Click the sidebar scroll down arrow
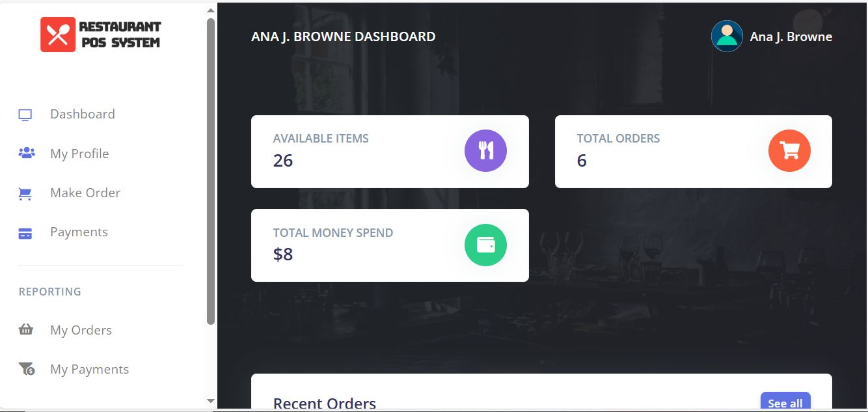The height and width of the screenshot is (412, 868). (x=210, y=401)
